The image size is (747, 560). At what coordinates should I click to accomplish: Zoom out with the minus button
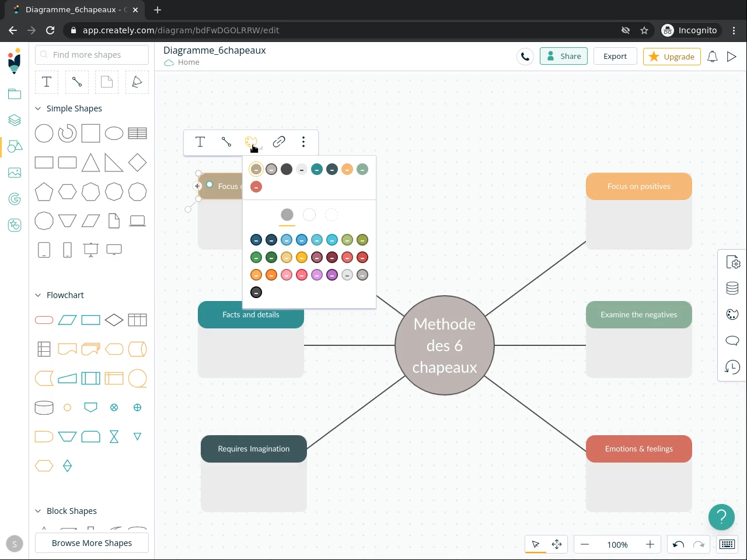tap(585, 544)
